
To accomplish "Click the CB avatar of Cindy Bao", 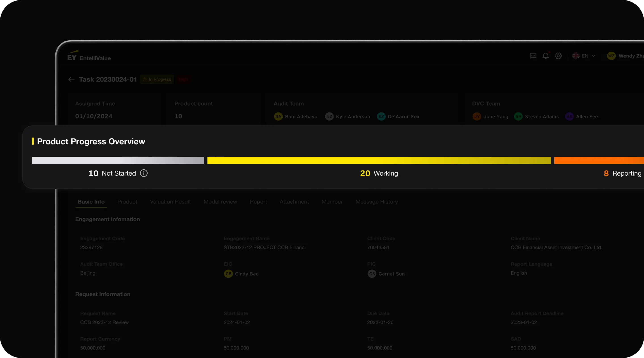I will [x=228, y=274].
